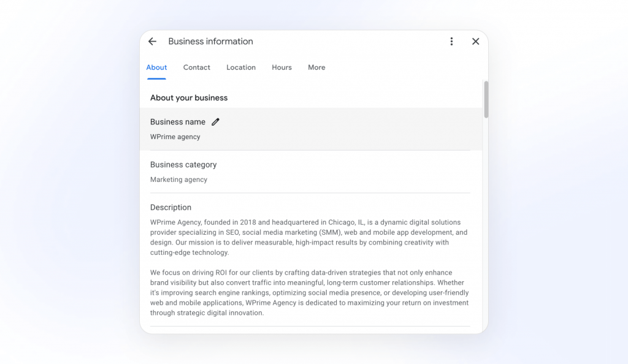
Task: Click the About your business heading
Action: (189, 98)
